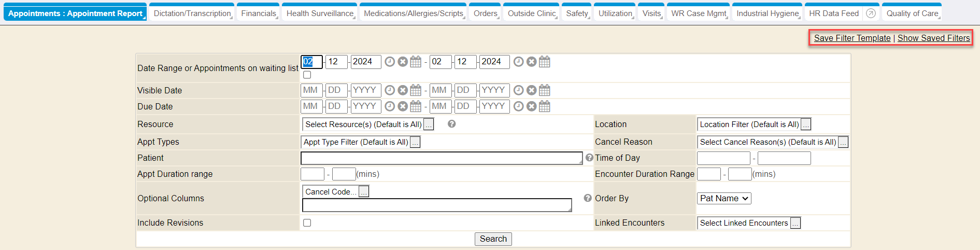The width and height of the screenshot is (980, 250).
Task: Click the Search button
Action: point(493,239)
